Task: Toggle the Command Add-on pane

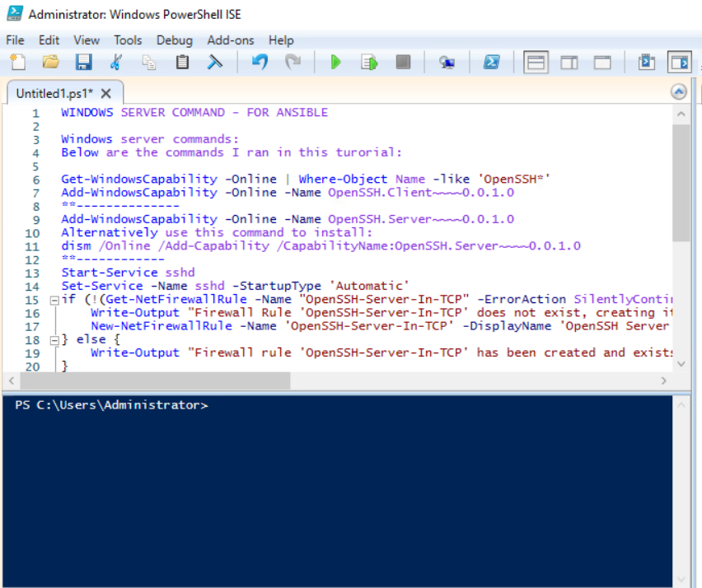Action: pos(680,63)
